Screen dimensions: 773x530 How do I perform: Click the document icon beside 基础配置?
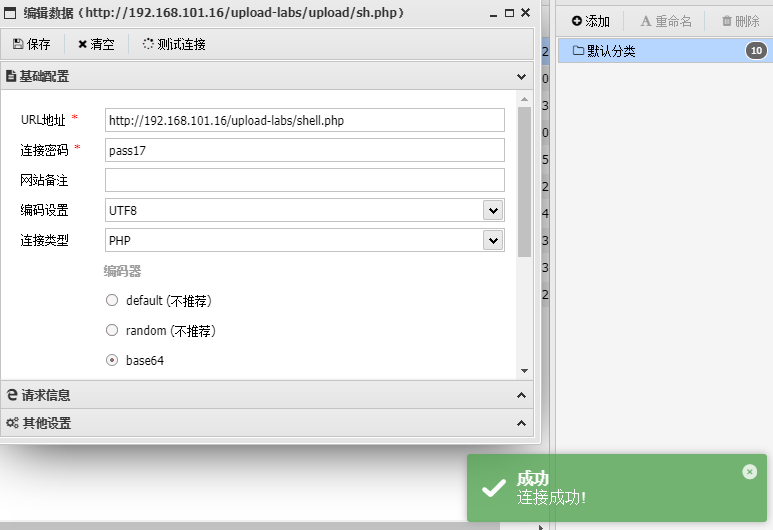(10, 76)
